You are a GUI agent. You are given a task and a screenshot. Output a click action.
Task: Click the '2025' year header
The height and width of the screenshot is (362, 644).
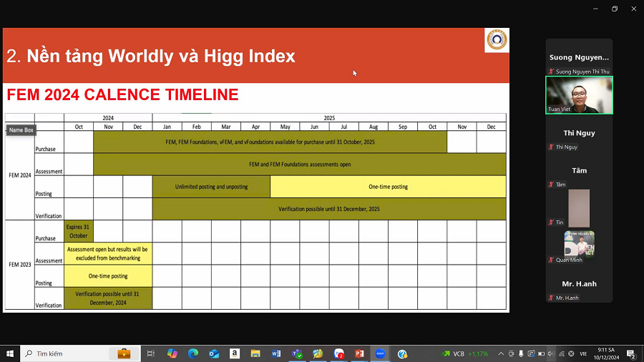329,118
